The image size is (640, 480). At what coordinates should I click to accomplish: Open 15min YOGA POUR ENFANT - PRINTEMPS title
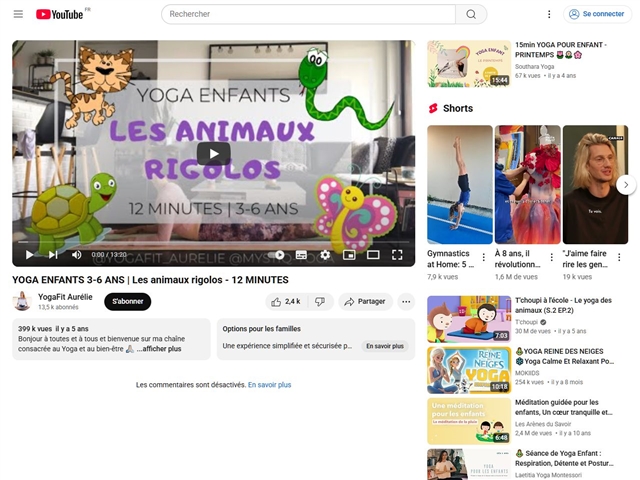560,50
